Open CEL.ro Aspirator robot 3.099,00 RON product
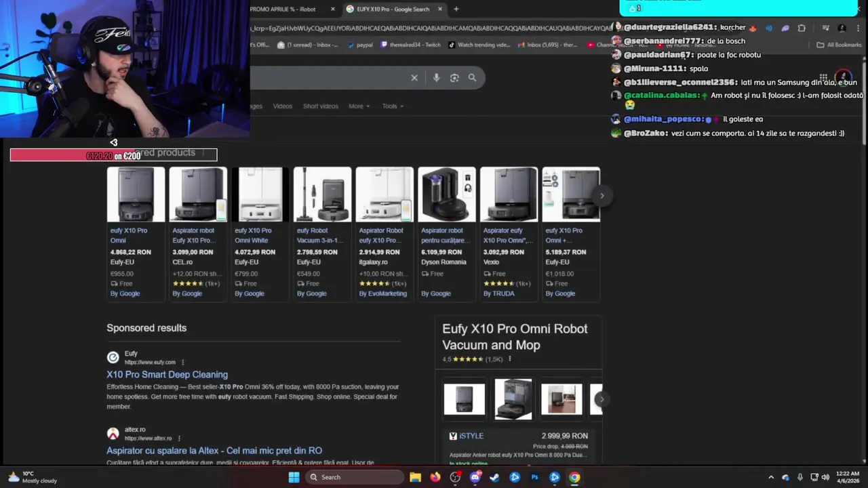This screenshot has width=868, height=488. 197,233
